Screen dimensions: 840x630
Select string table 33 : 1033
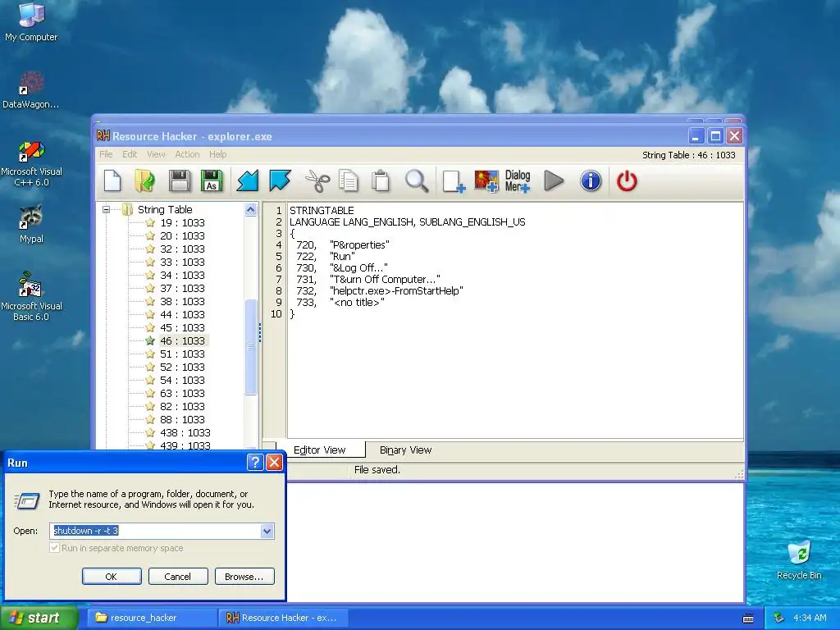[182, 262]
